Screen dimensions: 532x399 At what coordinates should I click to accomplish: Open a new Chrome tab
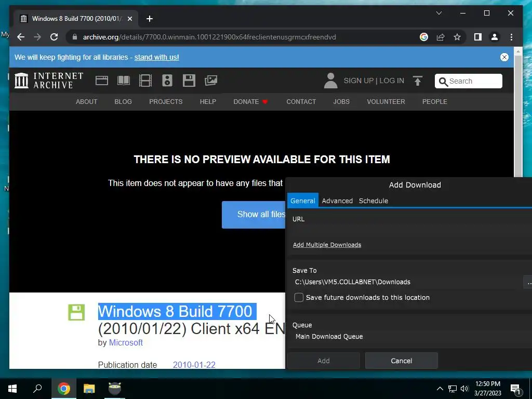[x=150, y=19]
